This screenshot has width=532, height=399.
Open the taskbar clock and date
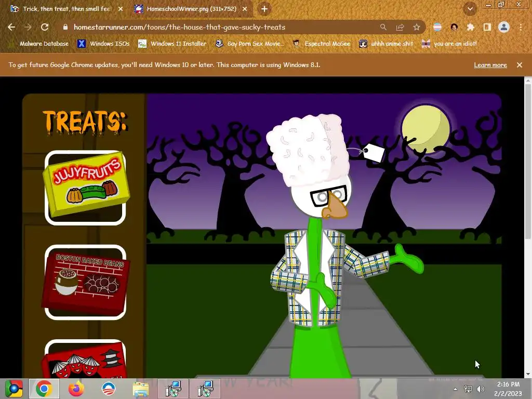508,389
